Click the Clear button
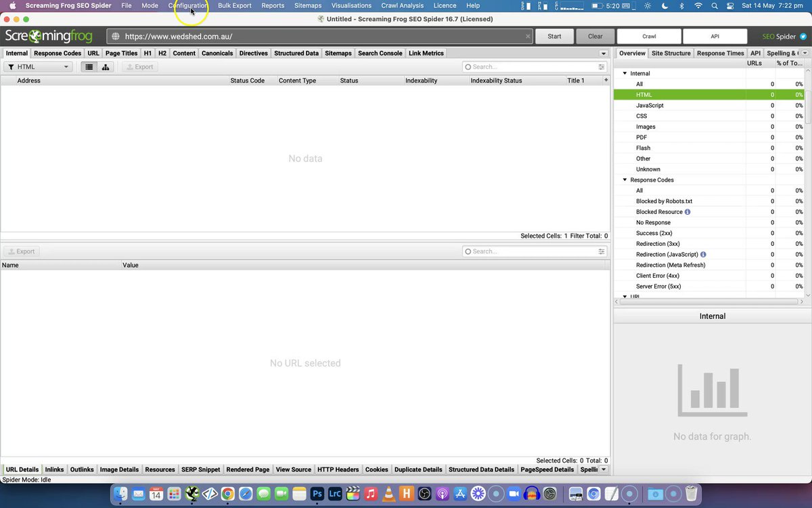 (595, 37)
